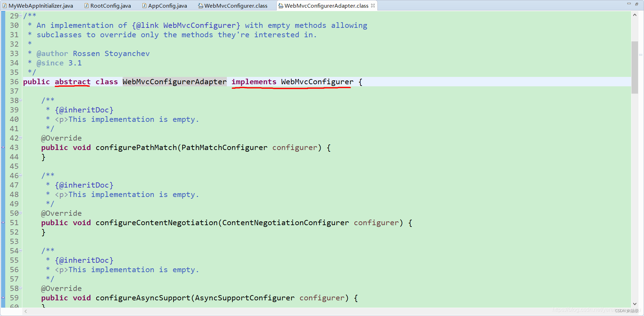The image size is (644, 316).
Task: Click the @Override annotation on line 42
Action: coord(61,138)
